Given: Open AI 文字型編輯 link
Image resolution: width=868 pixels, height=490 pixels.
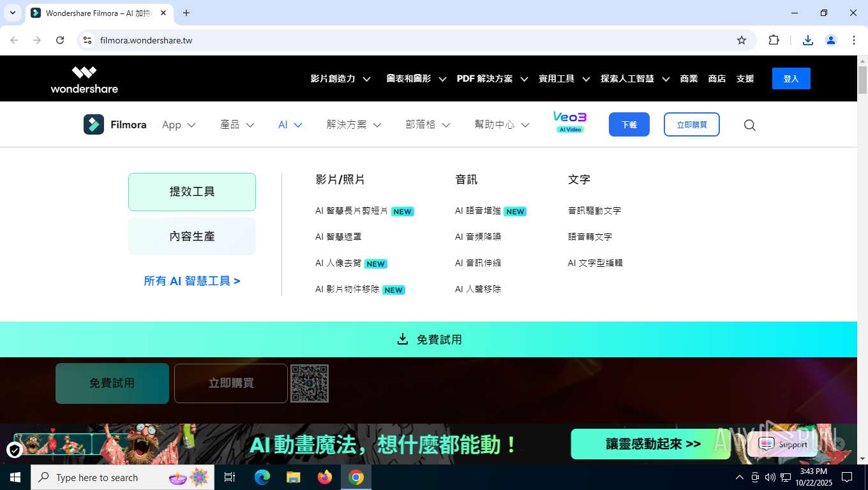Looking at the screenshot, I should [x=595, y=263].
